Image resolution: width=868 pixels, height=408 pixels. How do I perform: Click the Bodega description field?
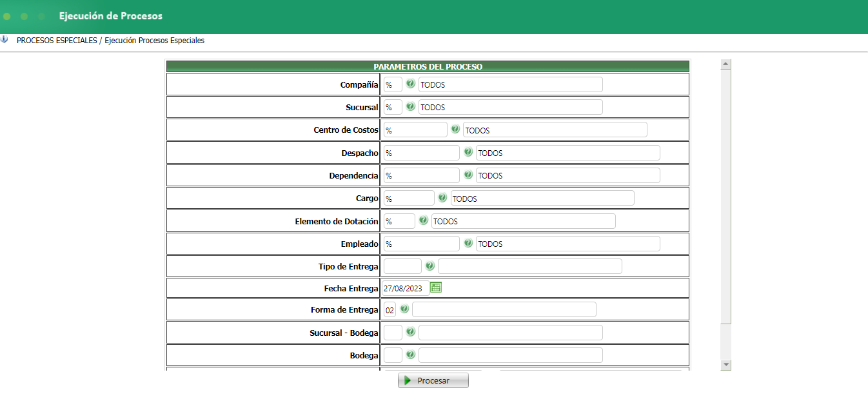(x=511, y=355)
